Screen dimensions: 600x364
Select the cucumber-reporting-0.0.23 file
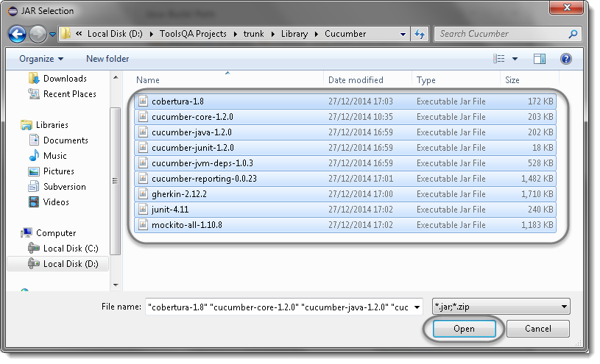(x=345, y=179)
